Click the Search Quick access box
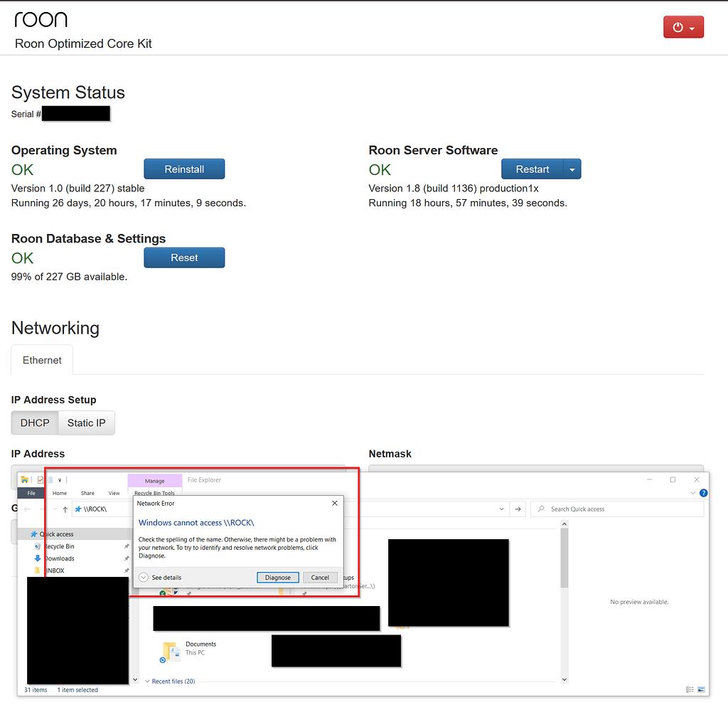728x722 pixels. [x=617, y=509]
